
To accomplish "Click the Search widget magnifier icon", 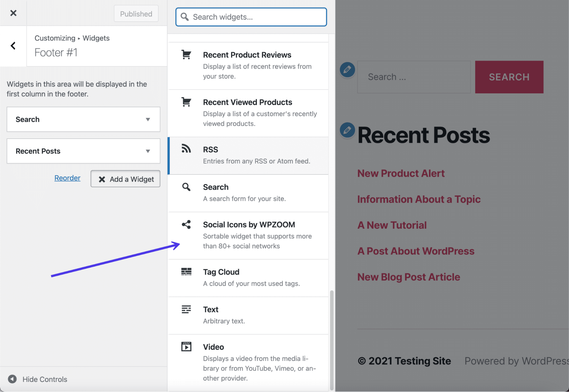I will click(x=186, y=187).
